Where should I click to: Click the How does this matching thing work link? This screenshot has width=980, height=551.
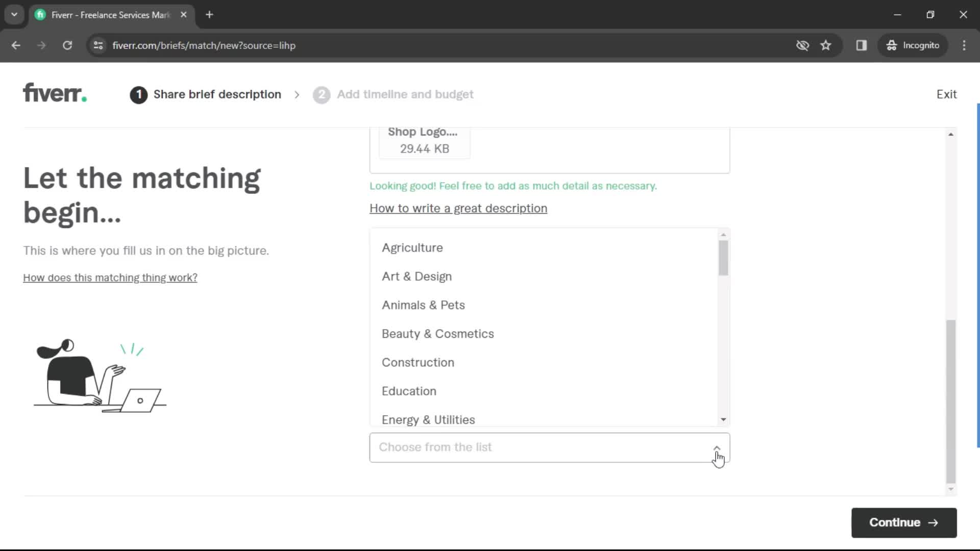[x=110, y=278]
